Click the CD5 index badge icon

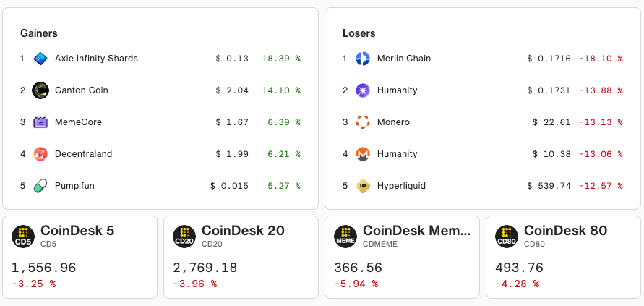coord(23,236)
